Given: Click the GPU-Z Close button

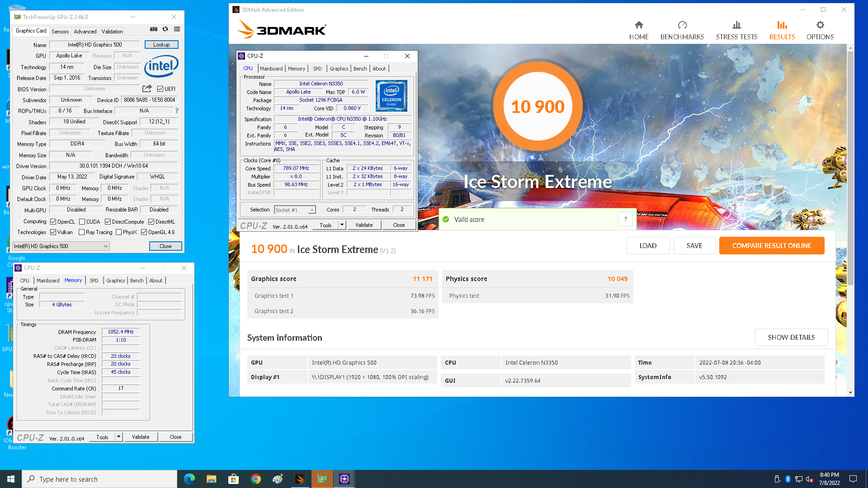Looking at the screenshot, I should (x=165, y=246).
